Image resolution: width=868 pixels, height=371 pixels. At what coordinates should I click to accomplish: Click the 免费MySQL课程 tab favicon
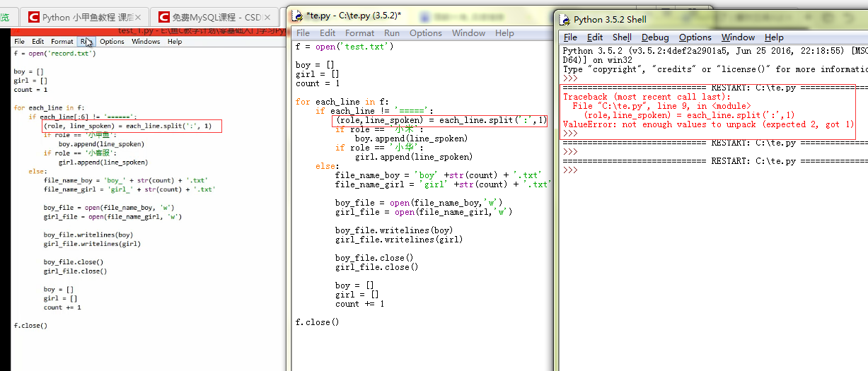(164, 17)
